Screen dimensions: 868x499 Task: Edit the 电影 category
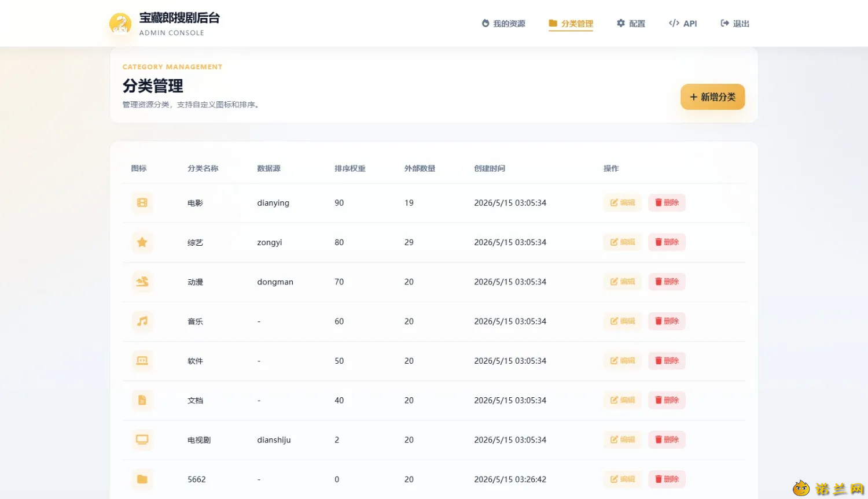click(x=623, y=203)
